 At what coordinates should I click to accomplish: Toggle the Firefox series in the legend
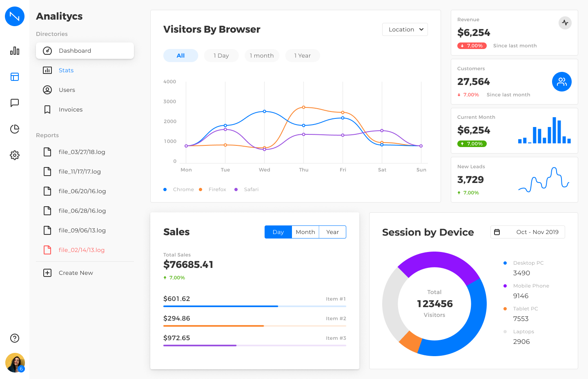coord(212,189)
